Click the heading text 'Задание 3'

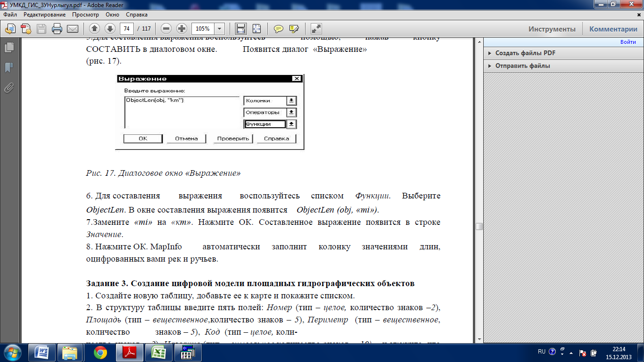pyautogui.click(x=107, y=283)
